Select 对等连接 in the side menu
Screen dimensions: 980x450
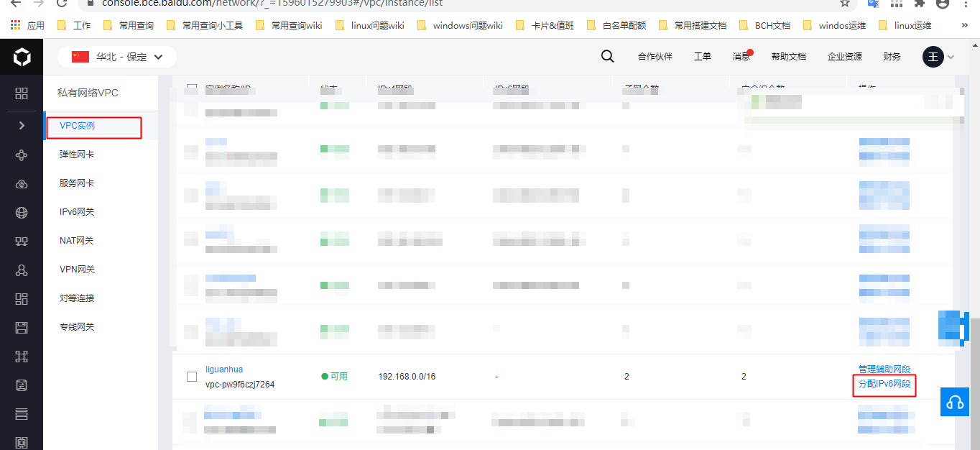[x=77, y=298]
